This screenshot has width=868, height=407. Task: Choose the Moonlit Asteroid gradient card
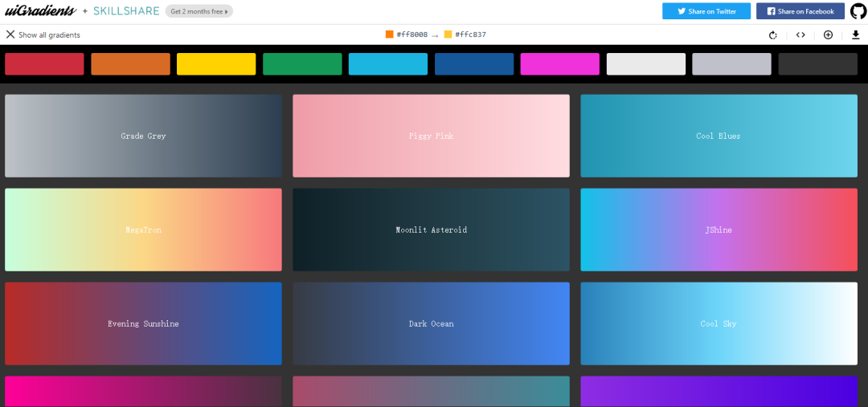[x=432, y=230]
